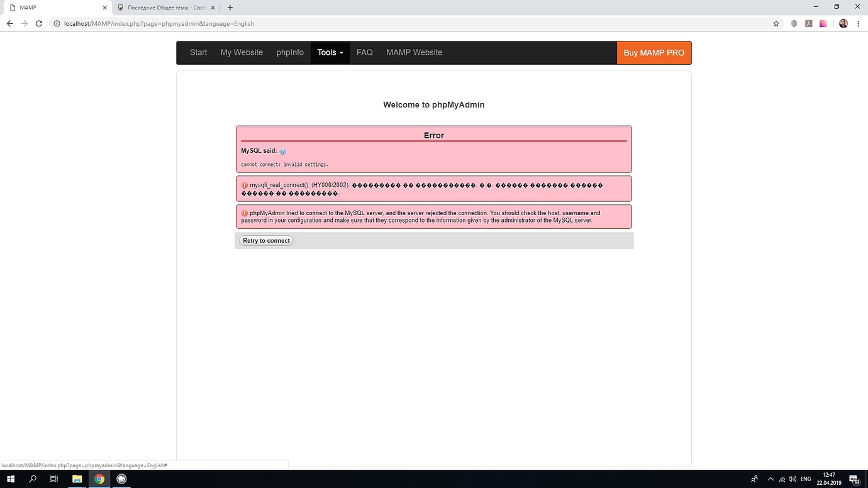
Task: Click the browser forward arrow
Action: click(x=24, y=23)
